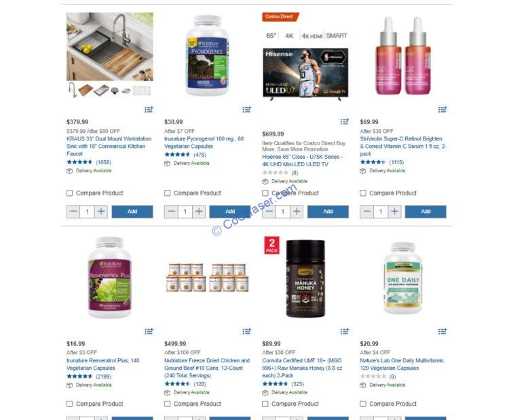Click add-to-list icon for Nutristore cans
The image size is (509, 420).
(247, 331)
